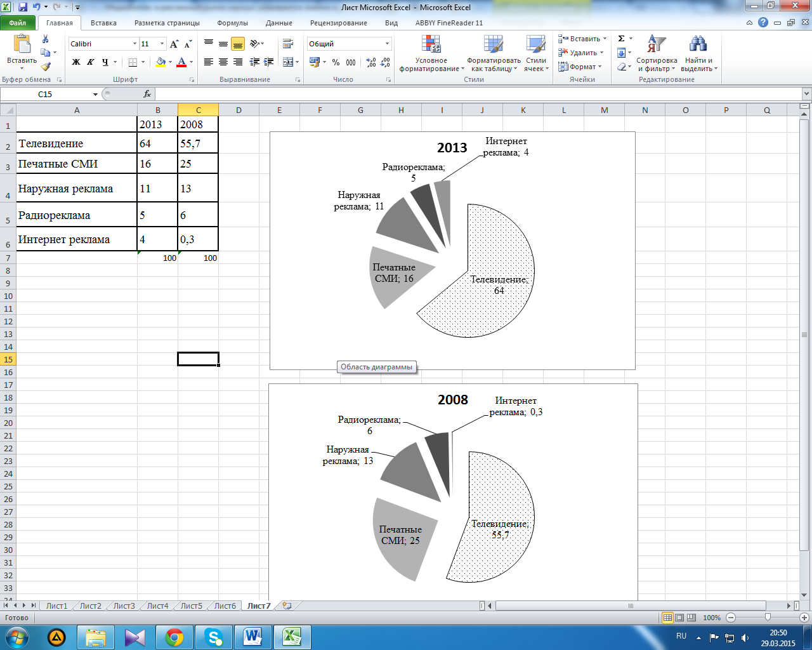This screenshot has height=650, width=812.
Task: Insert a new worksheet tab
Action: click(x=287, y=606)
